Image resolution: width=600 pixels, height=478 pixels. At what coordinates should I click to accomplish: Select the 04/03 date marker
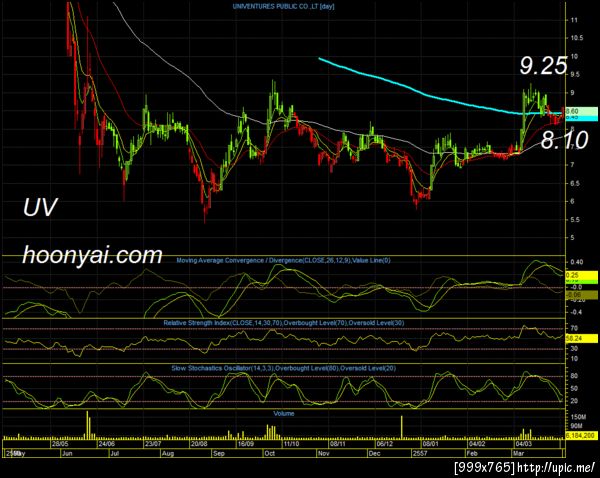[523, 444]
